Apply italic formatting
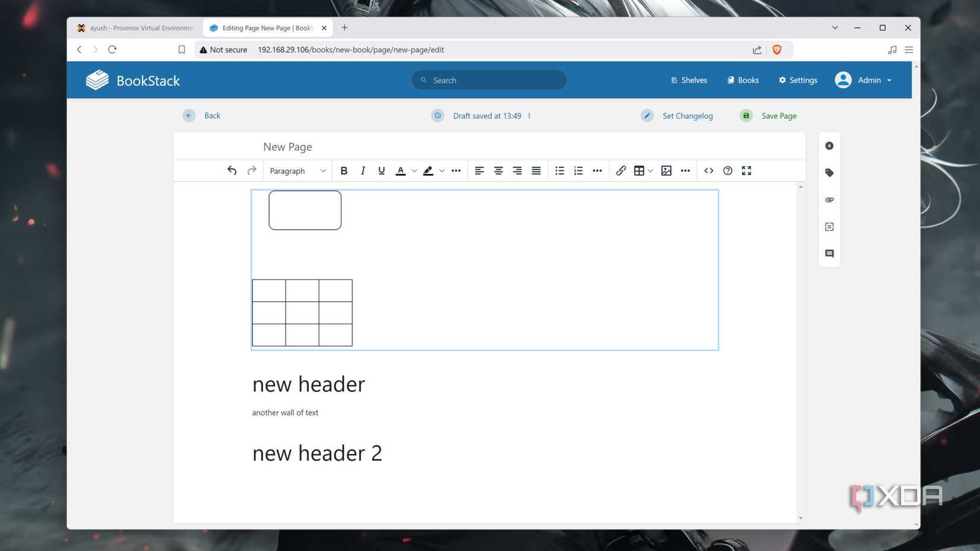This screenshot has width=980, height=551. [x=363, y=170]
